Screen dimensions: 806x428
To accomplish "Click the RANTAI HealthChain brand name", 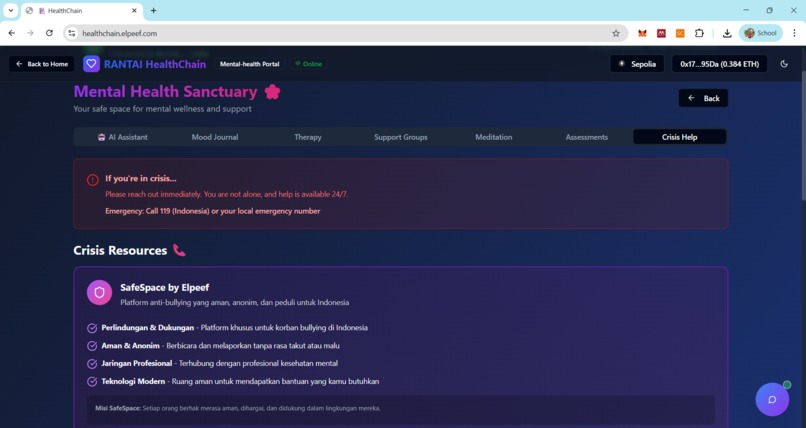I will click(x=155, y=64).
